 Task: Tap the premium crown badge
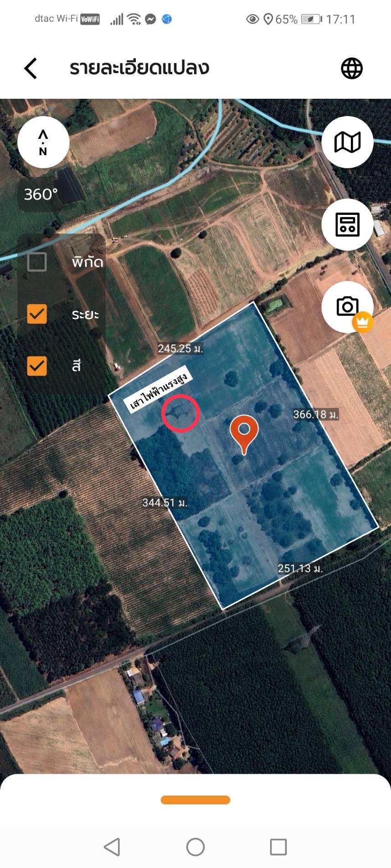pyautogui.click(x=363, y=322)
